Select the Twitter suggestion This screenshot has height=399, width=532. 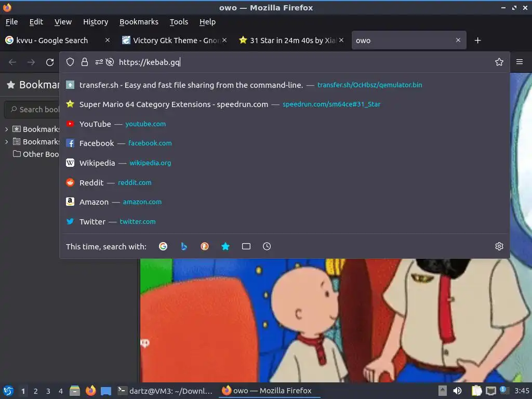coord(285,221)
